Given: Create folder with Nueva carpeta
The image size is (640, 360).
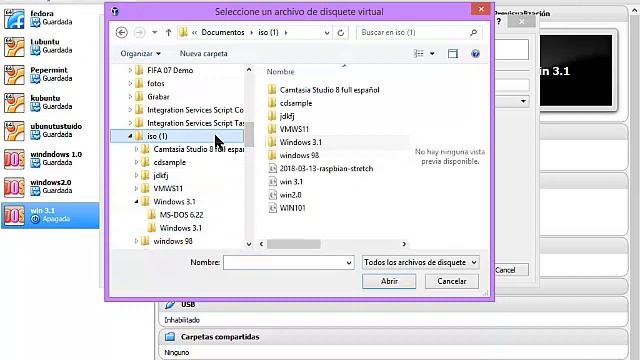Looking at the screenshot, I should click(203, 53).
